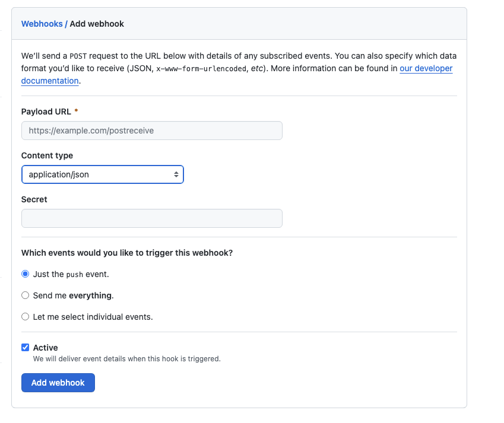The image size is (504, 423).
Task: Choose the 'Send me everything' radio button
Action: pyautogui.click(x=26, y=295)
